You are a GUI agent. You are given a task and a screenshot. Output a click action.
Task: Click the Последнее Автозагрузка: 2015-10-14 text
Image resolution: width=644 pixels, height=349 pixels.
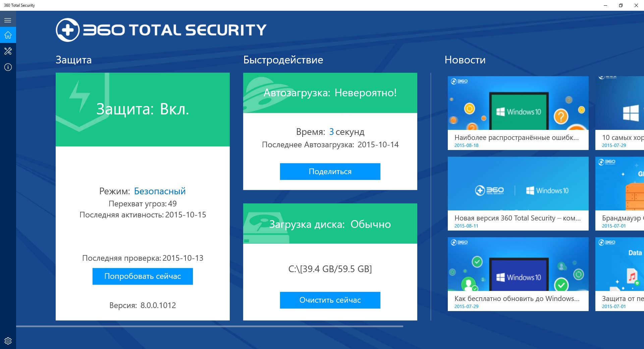(x=330, y=145)
